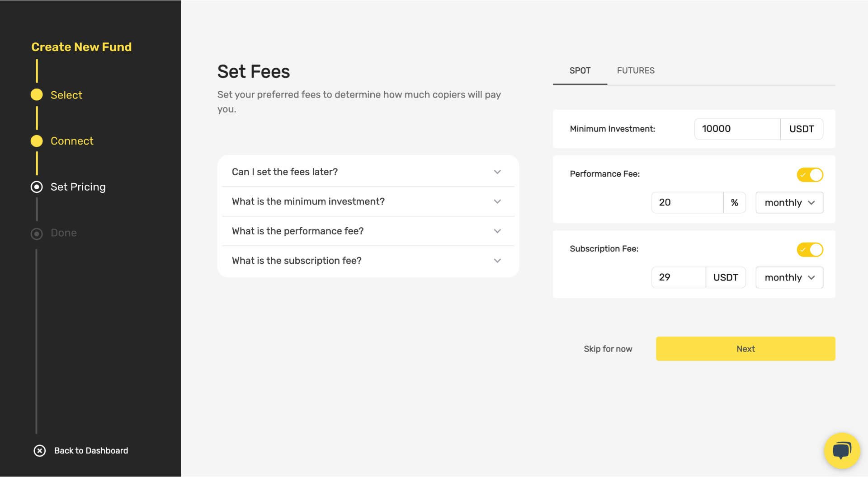Click the Minimum Investment amount field
This screenshot has height=477, width=868.
[x=737, y=129]
